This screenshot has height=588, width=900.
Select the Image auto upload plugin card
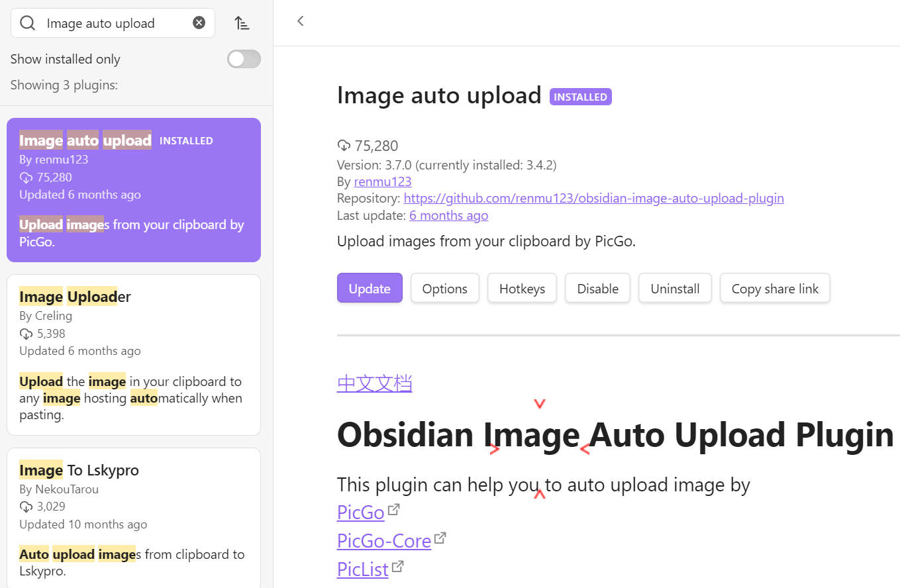134,190
